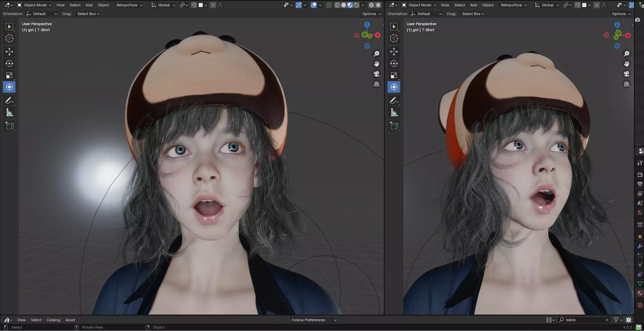Select the Scale tool in left viewport
The image size is (644, 331).
(x=9, y=75)
